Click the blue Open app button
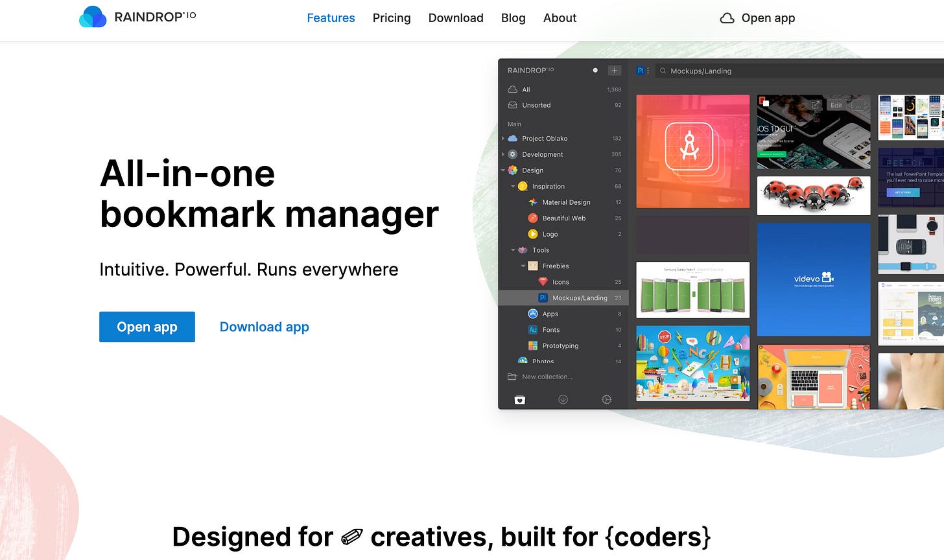 [147, 327]
